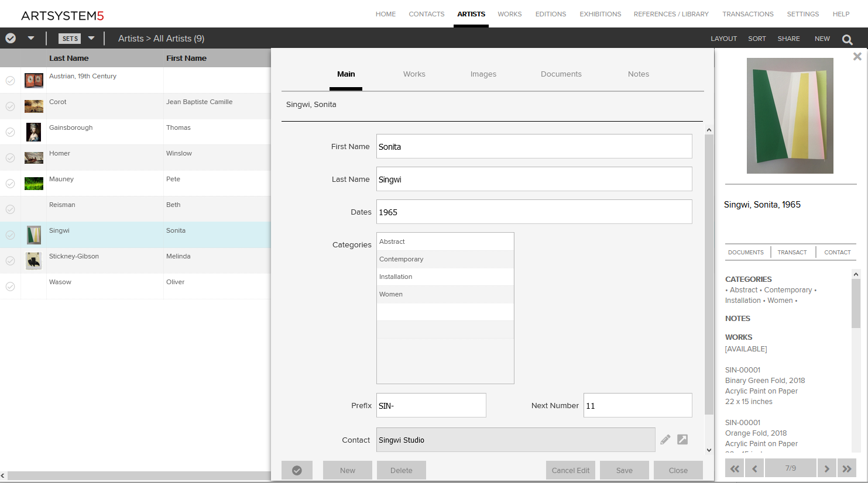Go to next record arrow
The height and width of the screenshot is (483, 868).
tap(826, 468)
